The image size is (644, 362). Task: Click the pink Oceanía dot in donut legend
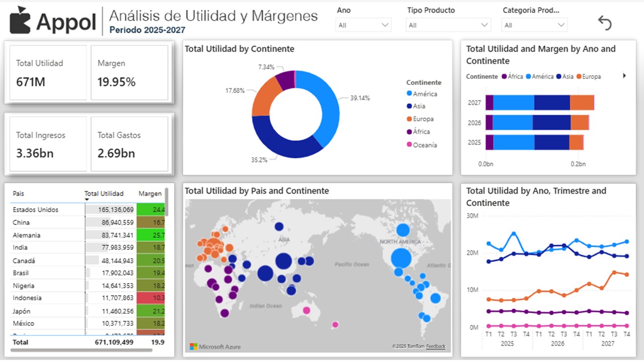point(410,144)
